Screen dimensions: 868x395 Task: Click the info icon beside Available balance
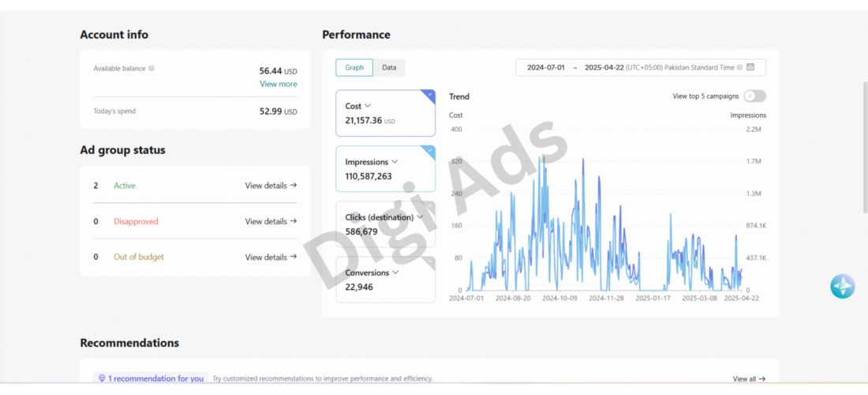(152, 69)
